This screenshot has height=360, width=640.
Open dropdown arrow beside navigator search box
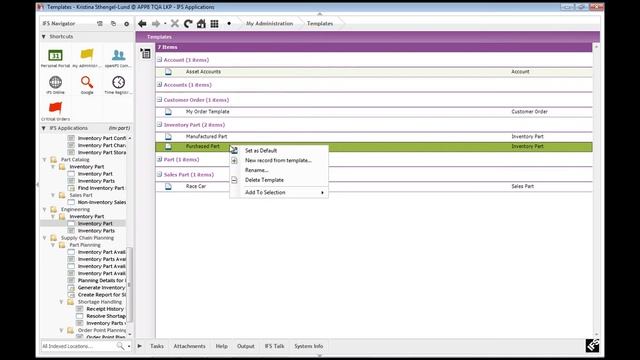tap(129, 347)
